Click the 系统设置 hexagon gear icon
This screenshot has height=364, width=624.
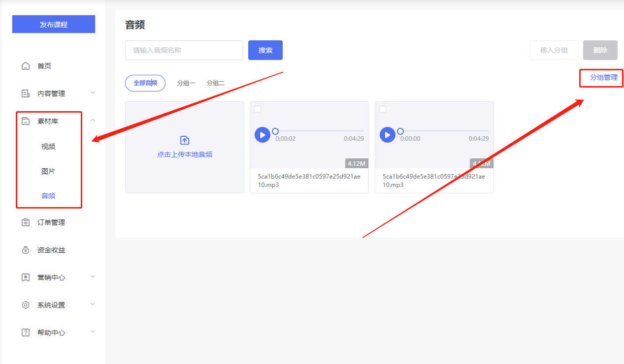click(x=26, y=305)
